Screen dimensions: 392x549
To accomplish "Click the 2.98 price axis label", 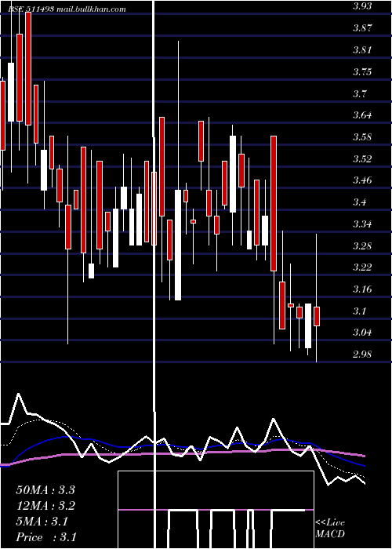I will click(362, 354).
